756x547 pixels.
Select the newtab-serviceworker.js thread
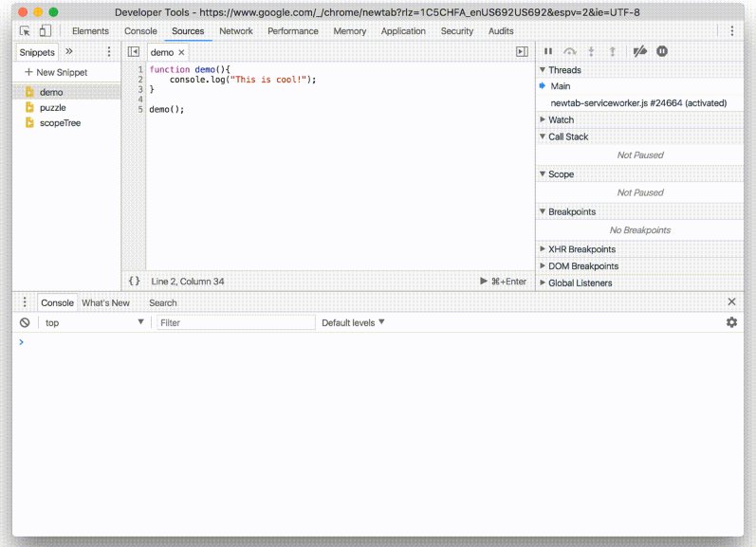pos(640,102)
